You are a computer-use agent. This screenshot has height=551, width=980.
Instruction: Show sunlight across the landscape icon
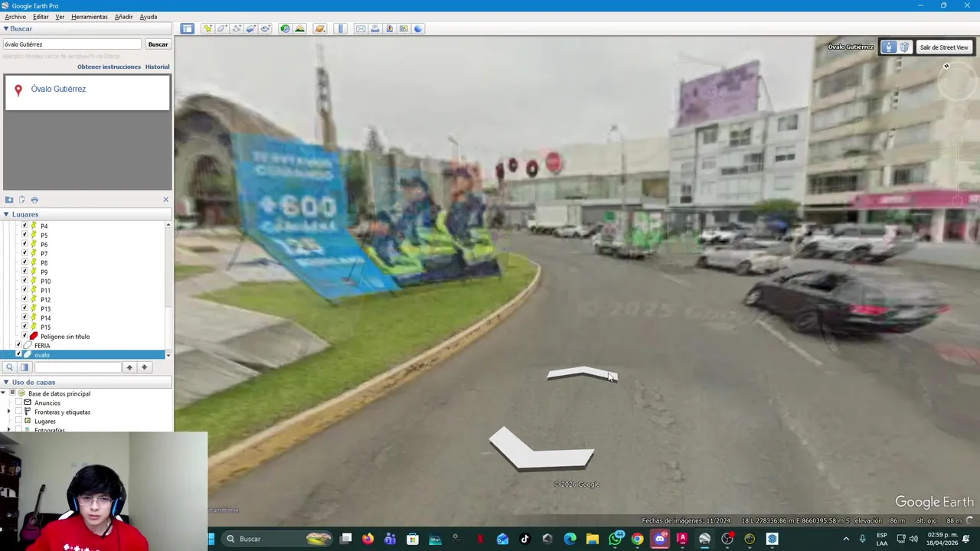tap(299, 28)
